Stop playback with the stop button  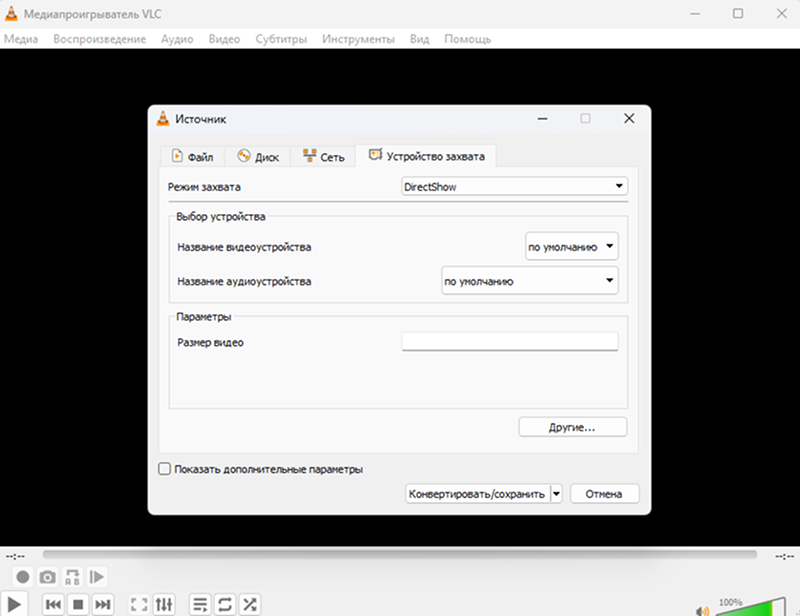(78, 605)
